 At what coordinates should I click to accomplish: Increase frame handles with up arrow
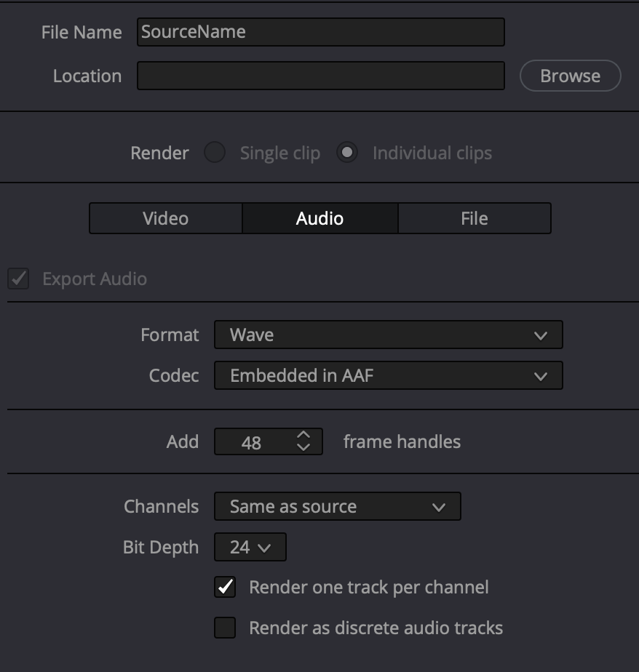tap(303, 435)
